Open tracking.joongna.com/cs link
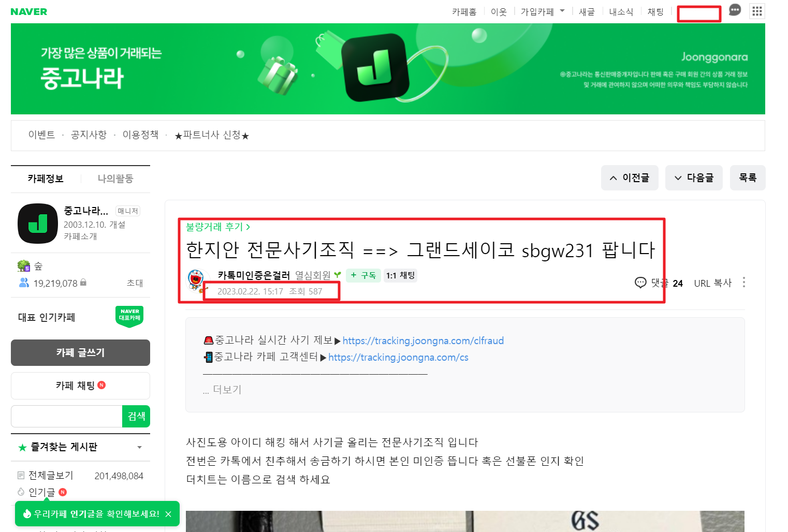Viewport: 788px width, 532px height. coord(398,357)
